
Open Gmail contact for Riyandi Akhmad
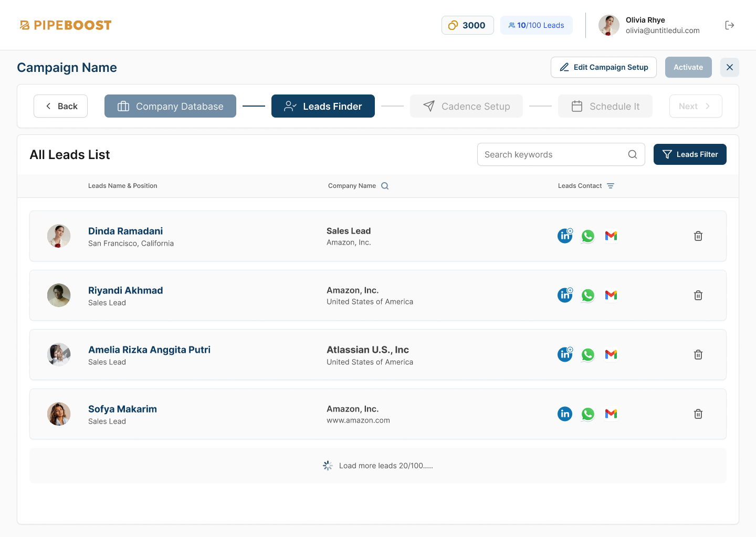[x=611, y=296]
